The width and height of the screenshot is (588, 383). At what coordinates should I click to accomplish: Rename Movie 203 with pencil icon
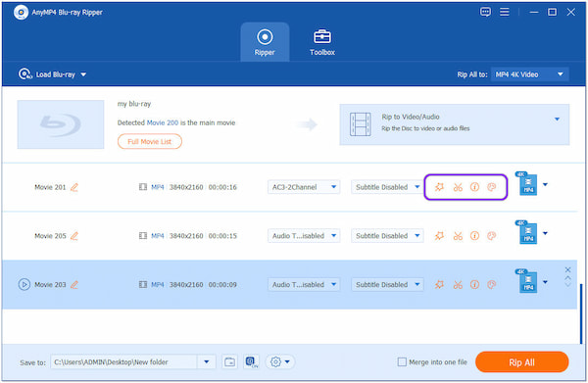[74, 284]
